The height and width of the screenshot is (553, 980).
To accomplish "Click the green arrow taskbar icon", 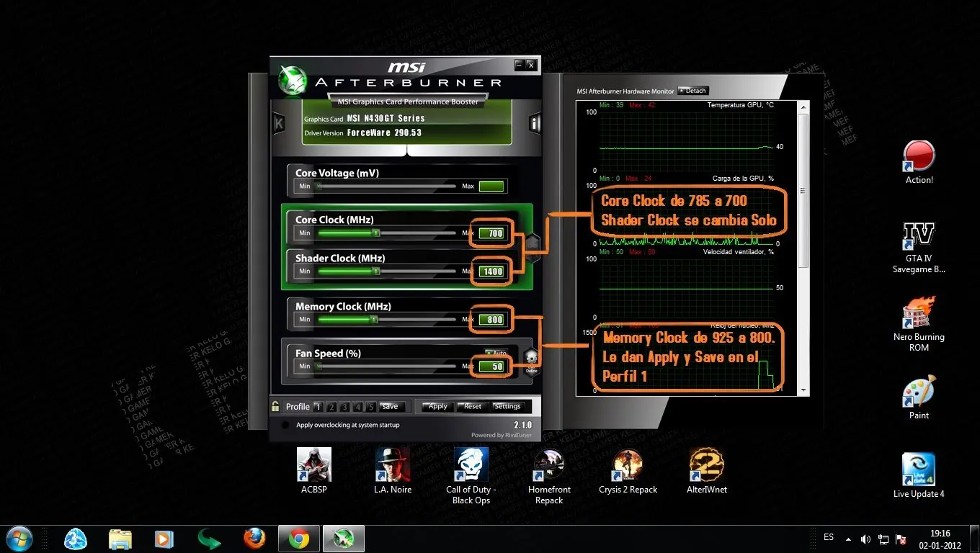I will [210, 539].
